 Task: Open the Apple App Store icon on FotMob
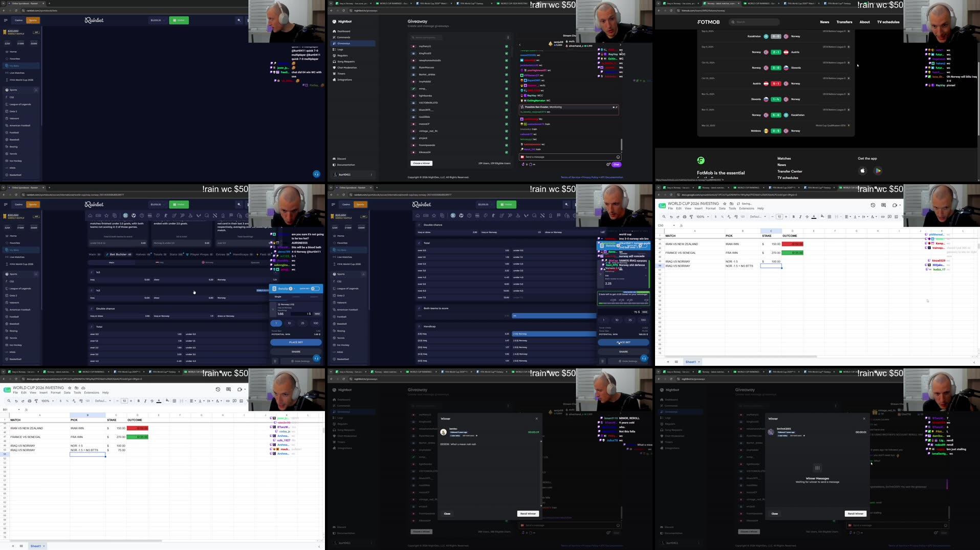863,170
